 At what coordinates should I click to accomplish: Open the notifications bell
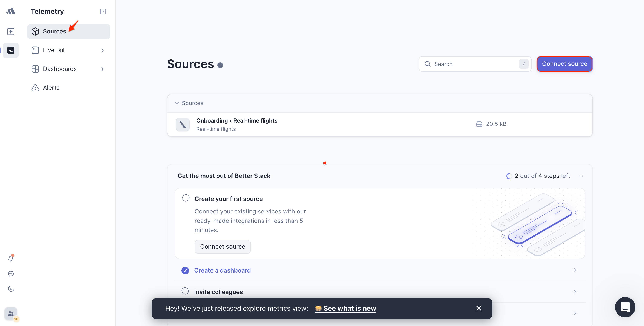(11, 258)
